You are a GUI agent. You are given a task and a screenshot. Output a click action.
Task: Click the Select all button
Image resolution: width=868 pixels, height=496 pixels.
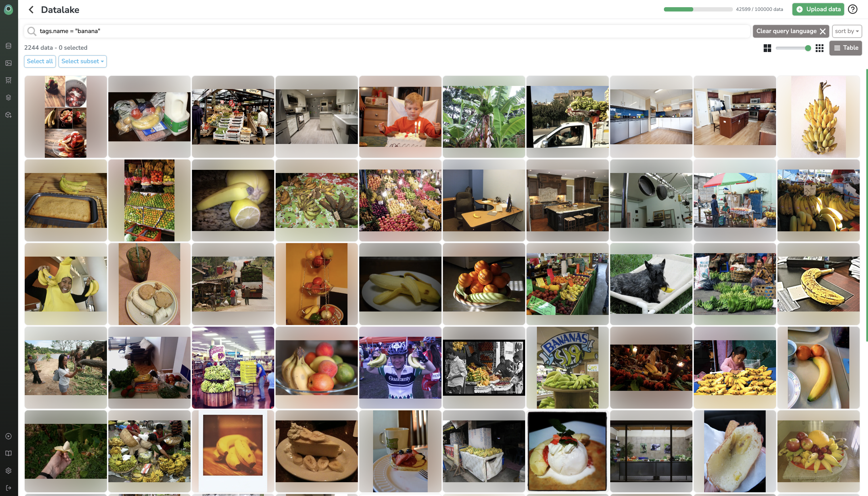point(40,61)
